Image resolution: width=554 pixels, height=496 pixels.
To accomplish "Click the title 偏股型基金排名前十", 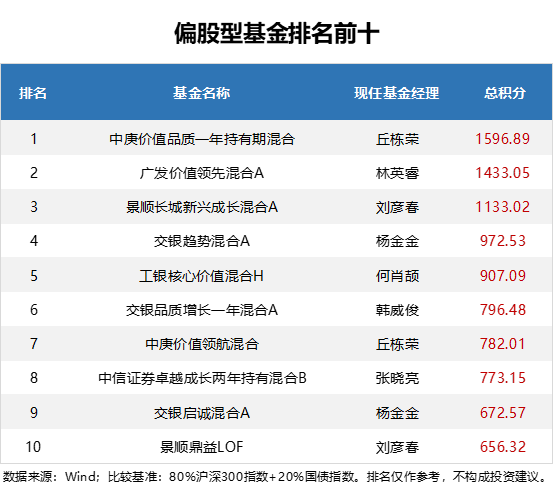I will pyautogui.click(x=277, y=34).
